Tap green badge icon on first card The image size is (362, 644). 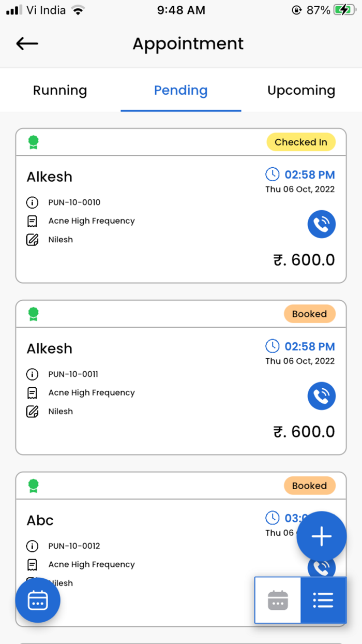(x=34, y=142)
